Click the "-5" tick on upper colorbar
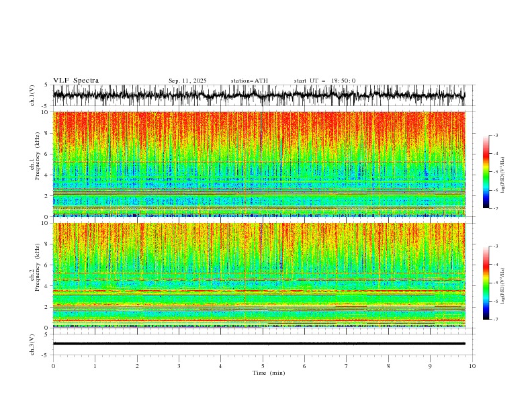The width and height of the screenshot is (532, 411). 495,172
